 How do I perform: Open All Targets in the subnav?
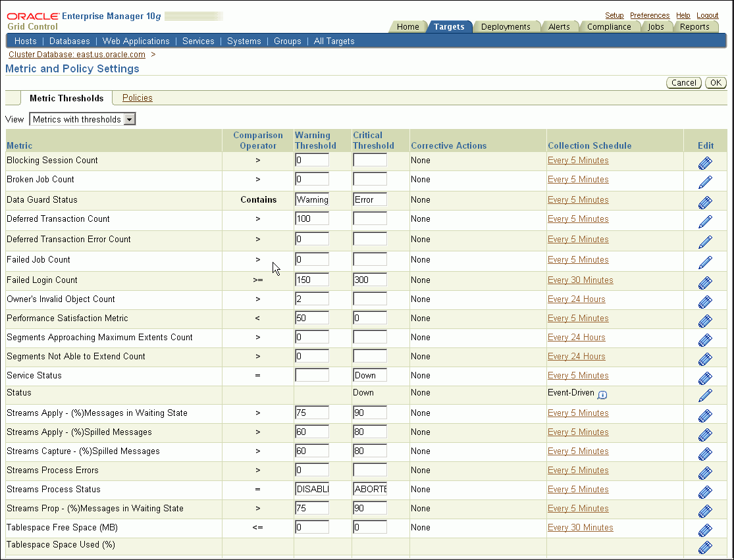point(334,41)
